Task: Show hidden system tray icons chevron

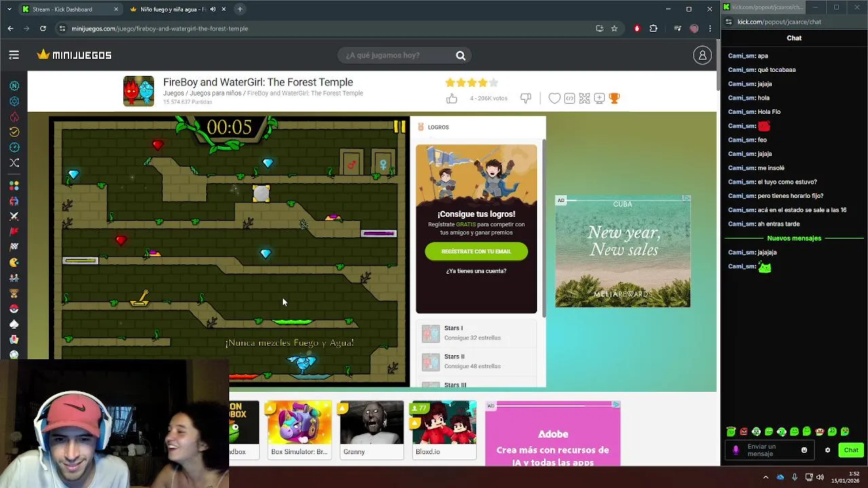Action: click(x=766, y=477)
